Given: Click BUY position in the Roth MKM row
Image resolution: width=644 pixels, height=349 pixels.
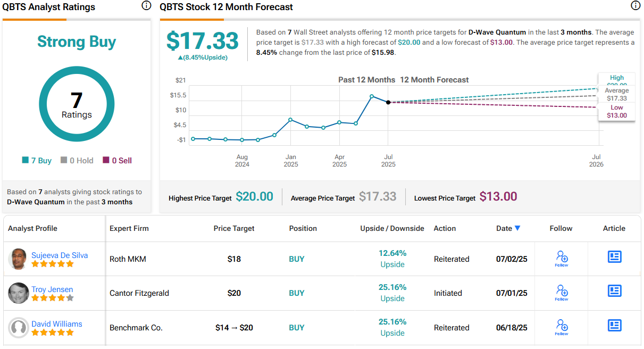Looking at the screenshot, I should (297, 259).
